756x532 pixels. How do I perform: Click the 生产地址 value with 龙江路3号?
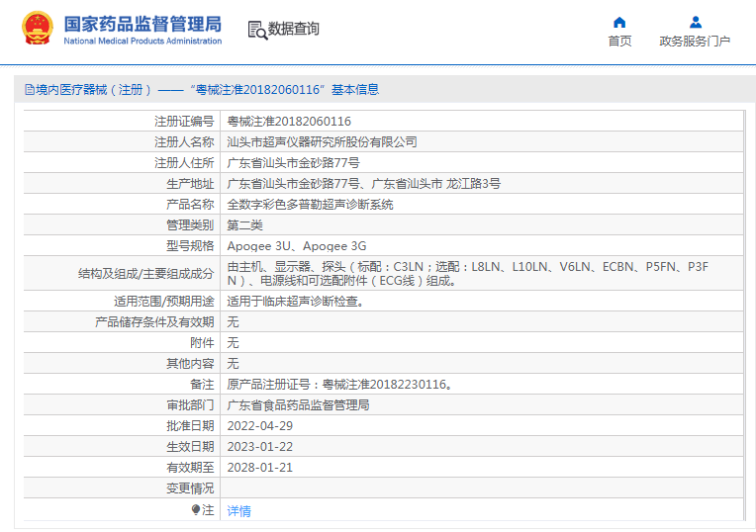point(364,184)
